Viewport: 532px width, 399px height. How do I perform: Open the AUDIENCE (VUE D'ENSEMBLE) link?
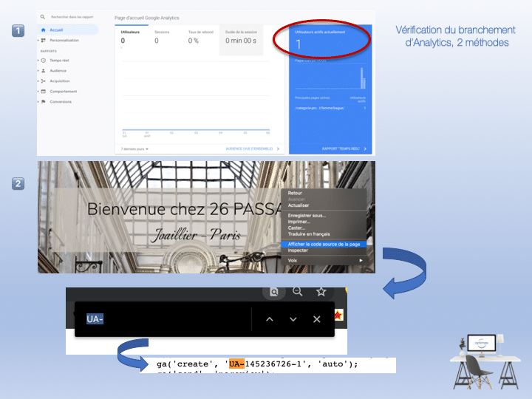coord(251,149)
